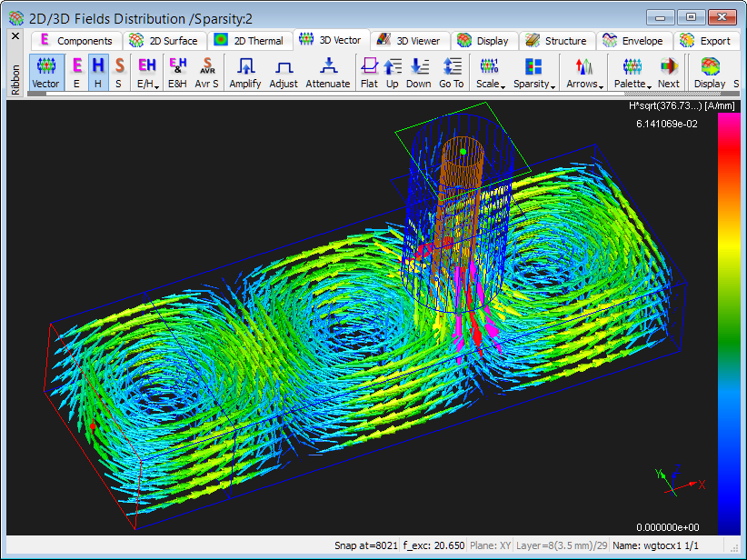Expand the Palette dropdown
The height and width of the screenshot is (560, 747).
(632, 72)
